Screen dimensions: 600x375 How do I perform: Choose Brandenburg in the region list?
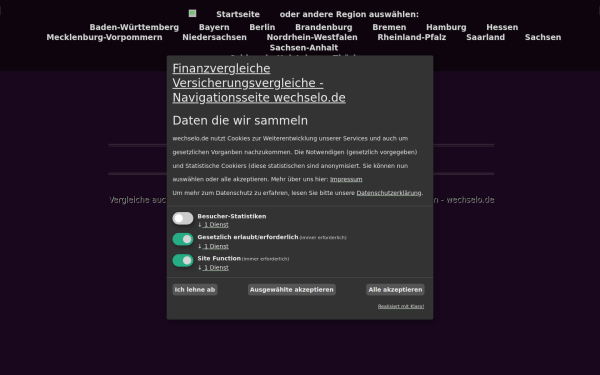tap(324, 27)
